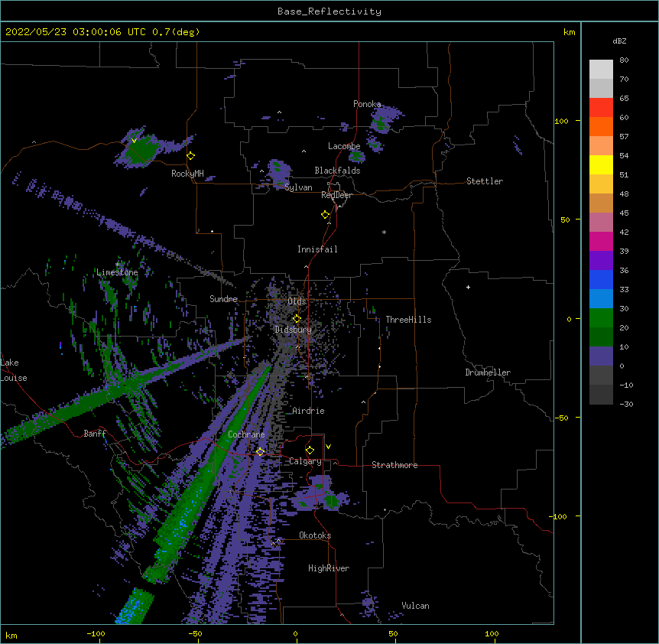This screenshot has width=659, height=644.
Task: Click the 100 km tick label on the right axis
Action: click(561, 121)
